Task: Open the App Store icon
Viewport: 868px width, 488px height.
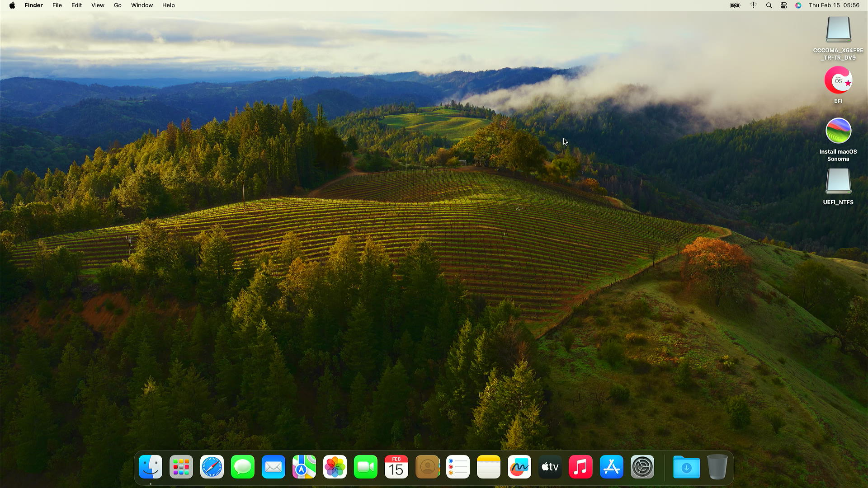Action: (x=611, y=467)
